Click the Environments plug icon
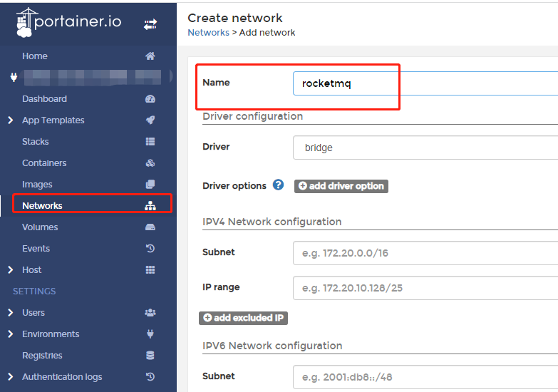558x392 pixels. [150, 334]
